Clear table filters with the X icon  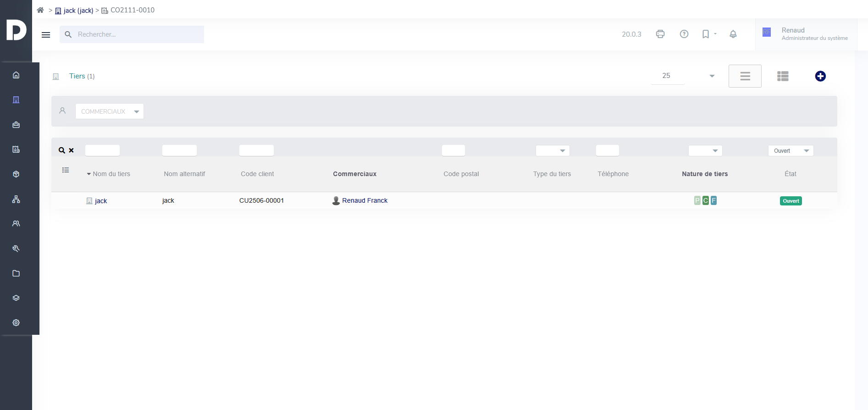coord(72,150)
